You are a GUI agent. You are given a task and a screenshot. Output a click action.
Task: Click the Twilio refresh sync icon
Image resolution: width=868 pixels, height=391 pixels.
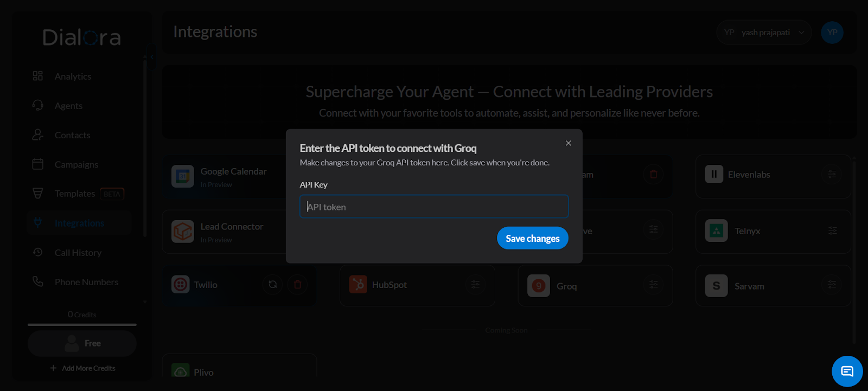click(272, 284)
